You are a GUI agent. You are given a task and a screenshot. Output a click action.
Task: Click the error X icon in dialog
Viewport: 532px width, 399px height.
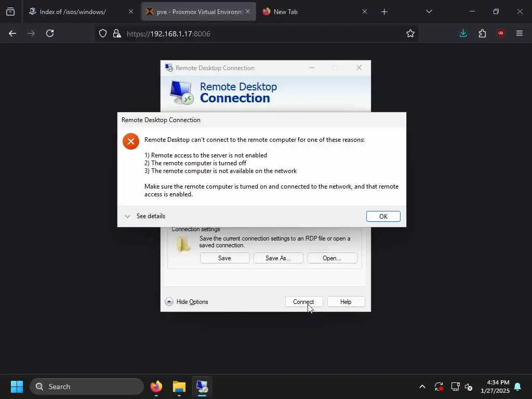click(131, 141)
